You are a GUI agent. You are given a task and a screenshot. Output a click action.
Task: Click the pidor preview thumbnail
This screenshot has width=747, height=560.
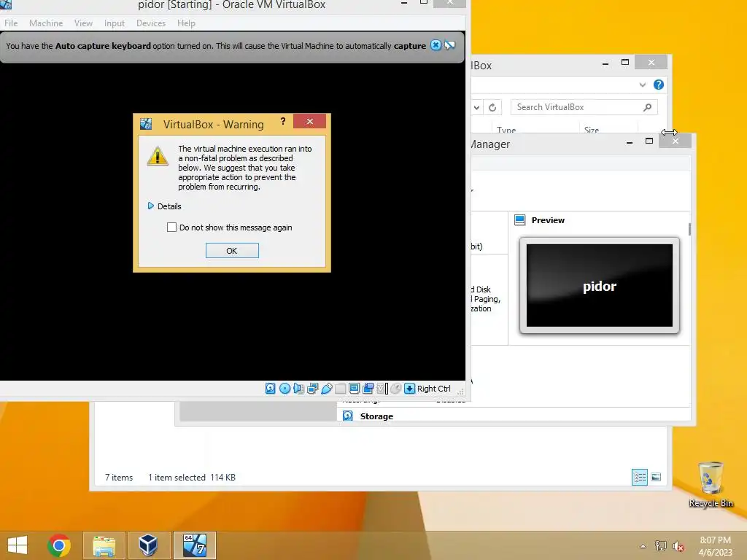point(600,285)
